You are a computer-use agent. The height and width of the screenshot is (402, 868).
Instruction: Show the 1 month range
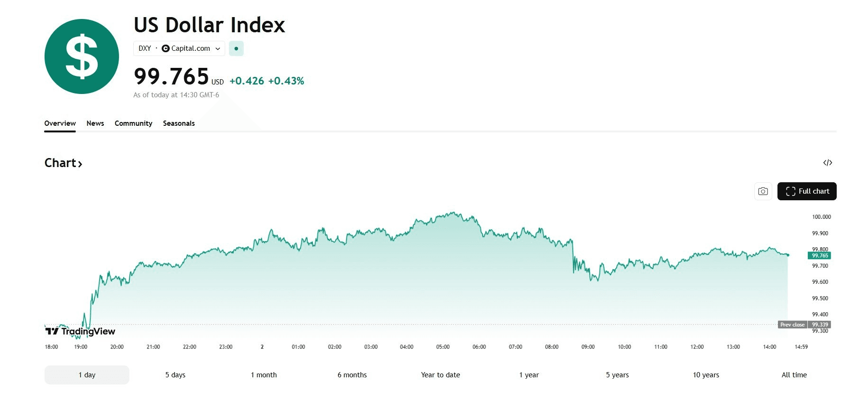point(264,375)
